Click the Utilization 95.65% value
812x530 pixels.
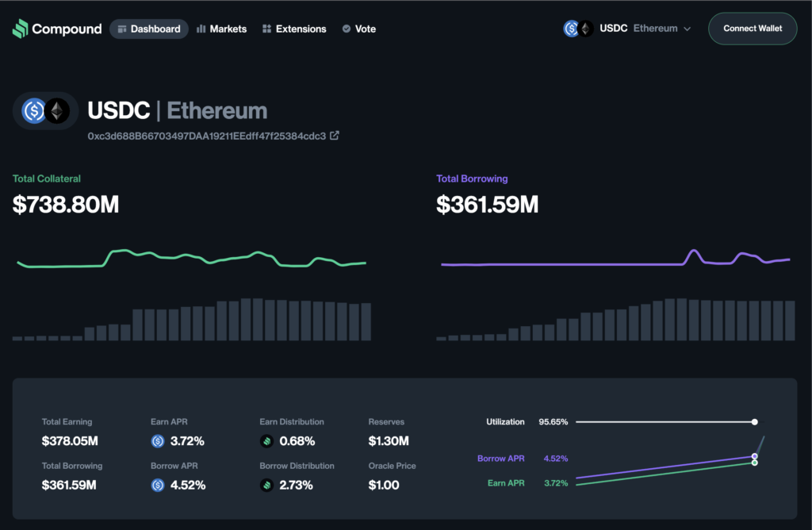point(553,422)
